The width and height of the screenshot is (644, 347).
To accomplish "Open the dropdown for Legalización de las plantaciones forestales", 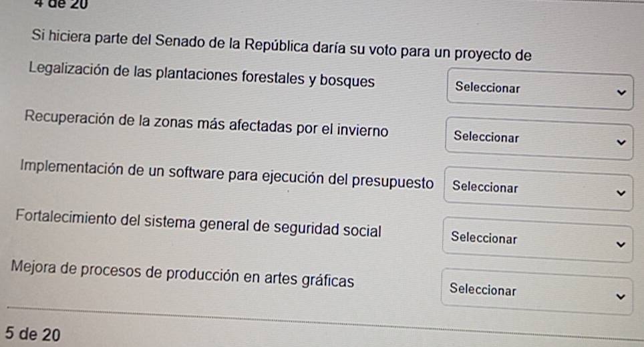I will (x=538, y=90).
